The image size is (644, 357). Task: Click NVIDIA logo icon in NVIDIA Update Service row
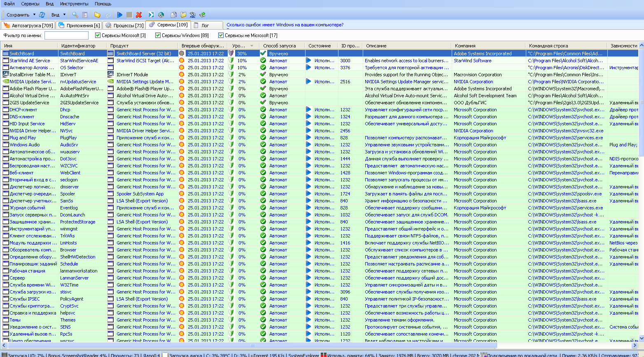pos(6,82)
